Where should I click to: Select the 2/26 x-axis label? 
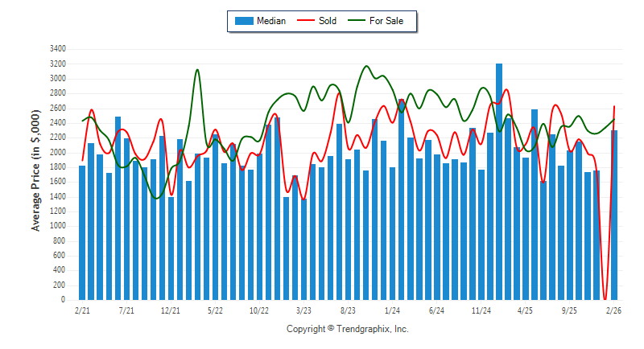click(x=613, y=309)
